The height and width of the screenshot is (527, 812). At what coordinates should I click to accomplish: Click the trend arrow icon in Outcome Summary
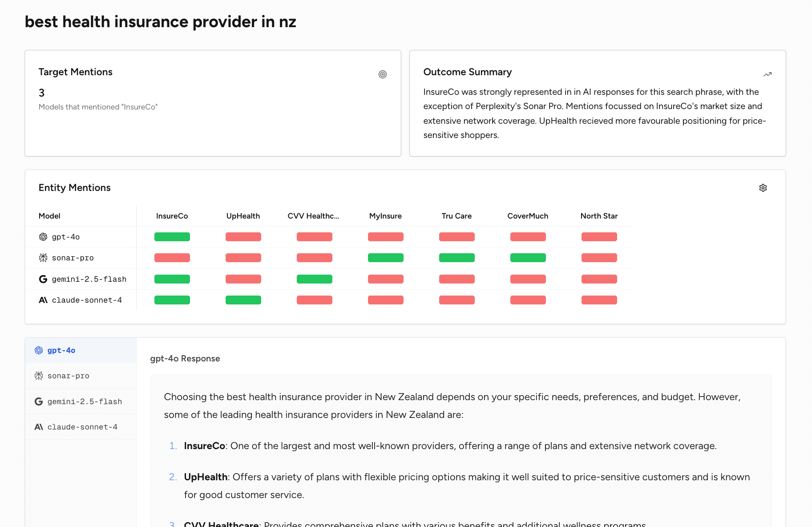768,74
